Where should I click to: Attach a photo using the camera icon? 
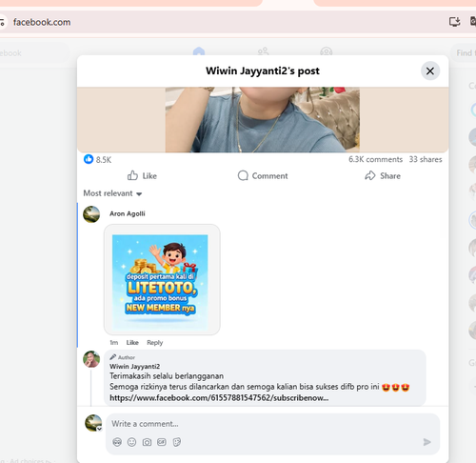147,442
